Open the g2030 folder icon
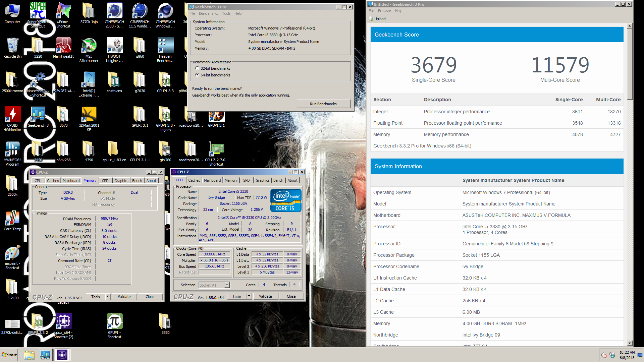 (140, 82)
